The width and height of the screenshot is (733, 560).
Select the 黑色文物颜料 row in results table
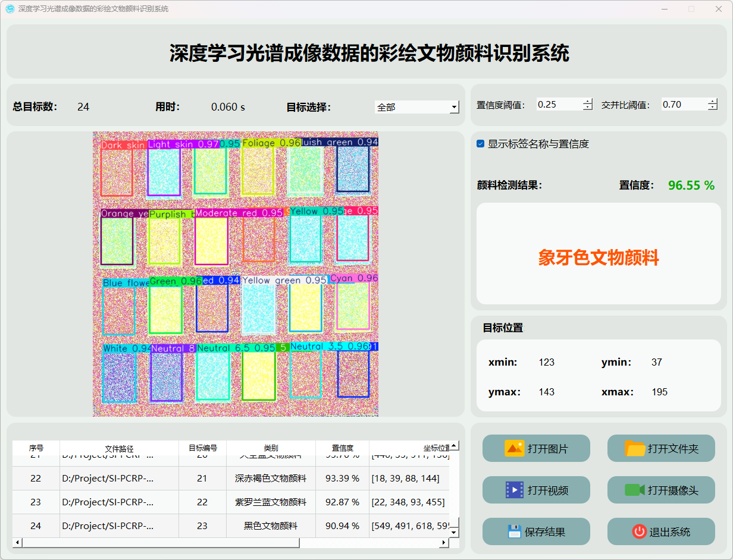tap(271, 526)
